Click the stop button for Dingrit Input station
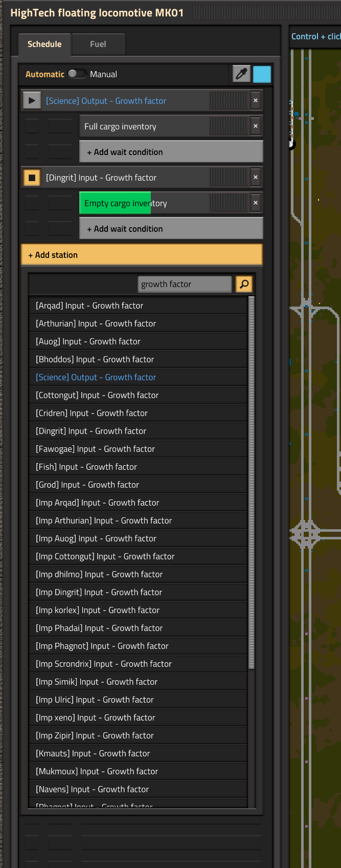This screenshot has height=868, width=341. click(32, 178)
